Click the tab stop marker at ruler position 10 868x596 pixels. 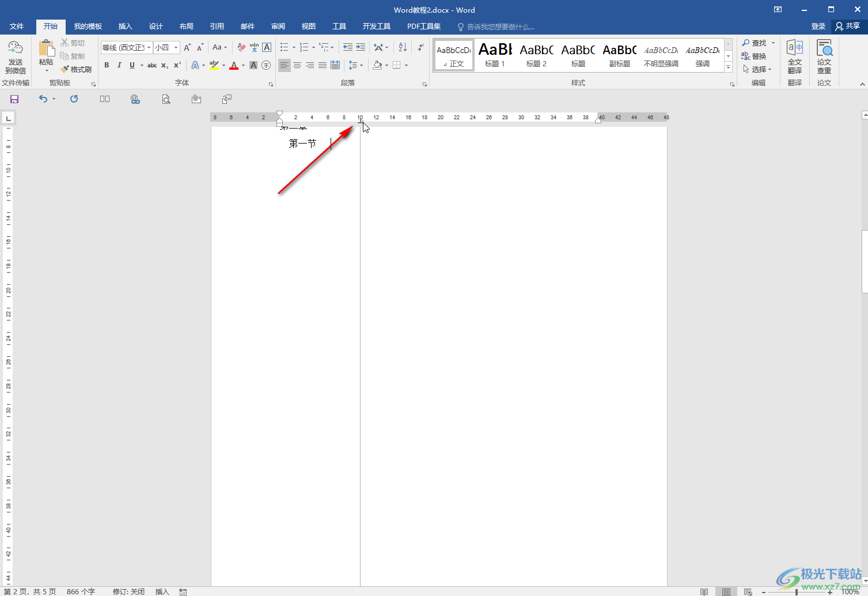[360, 120]
